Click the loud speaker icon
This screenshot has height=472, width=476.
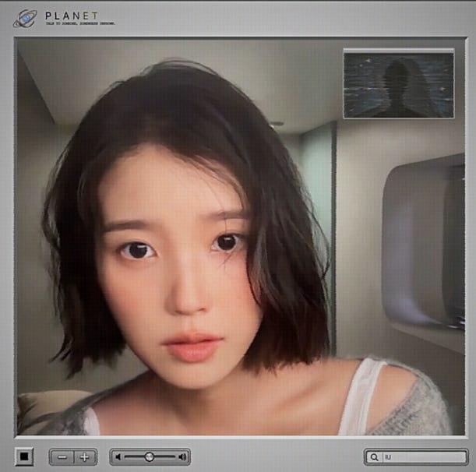click(182, 456)
